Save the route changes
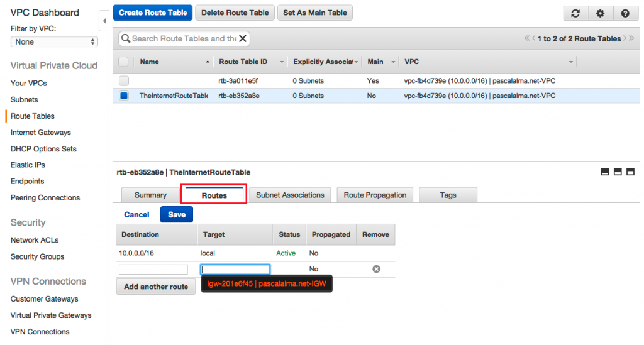This screenshot has height=345, width=644. [x=177, y=214]
